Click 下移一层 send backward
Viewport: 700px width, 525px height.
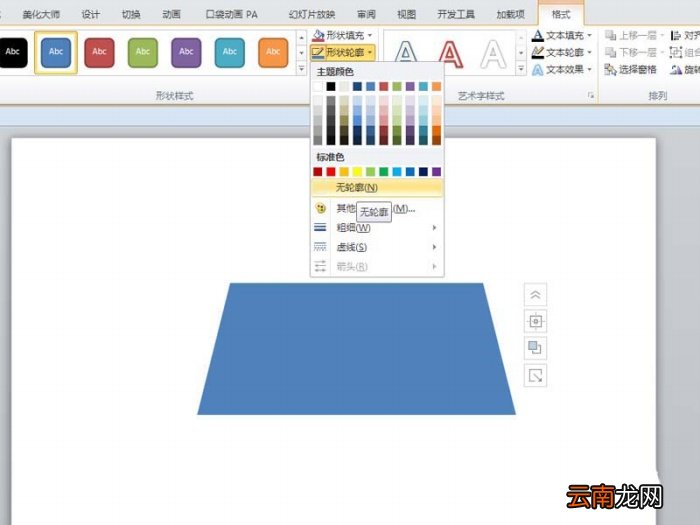634,52
